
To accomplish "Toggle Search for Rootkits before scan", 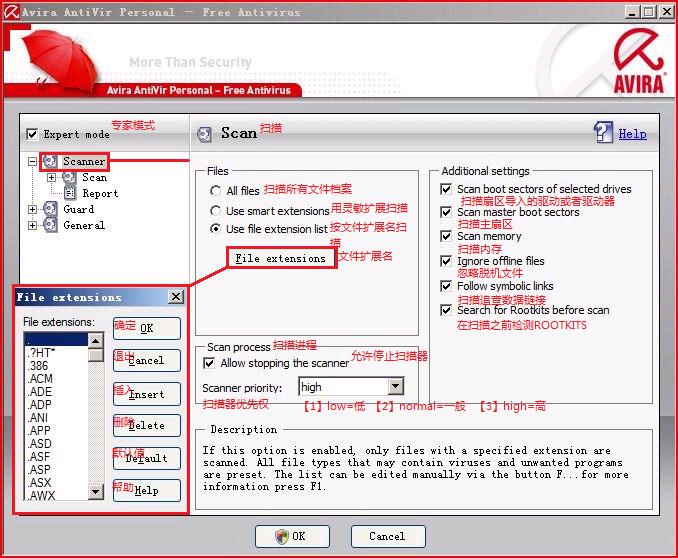I will (446, 310).
